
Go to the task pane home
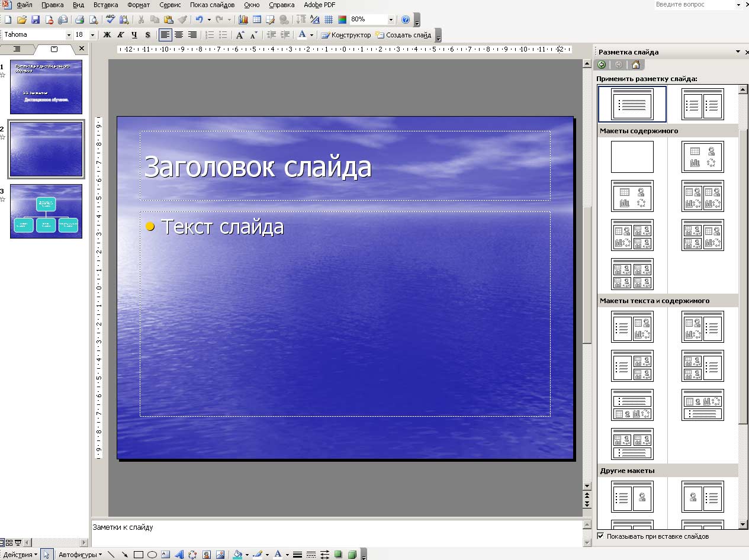click(x=636, y=65)
